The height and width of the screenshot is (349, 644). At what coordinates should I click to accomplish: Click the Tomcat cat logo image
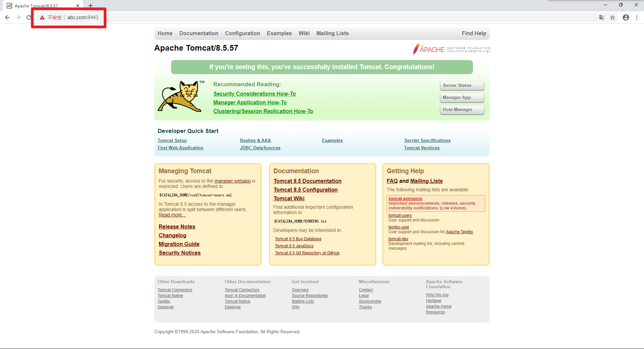point(181,96)
